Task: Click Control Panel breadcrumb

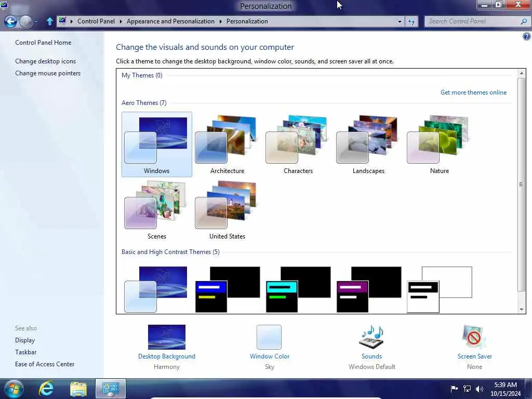Action: click(96, 21)
